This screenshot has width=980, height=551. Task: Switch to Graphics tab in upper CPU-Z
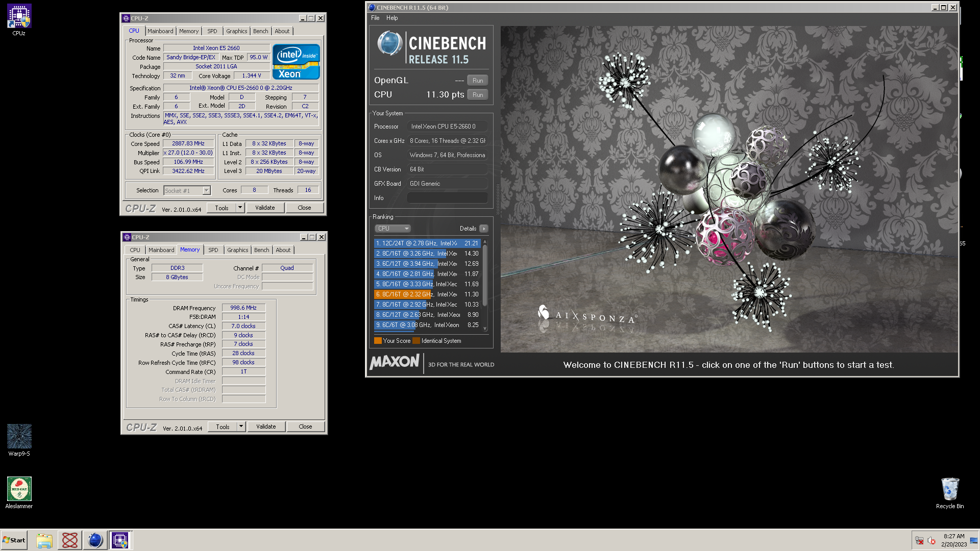click(x=237, y=31)
